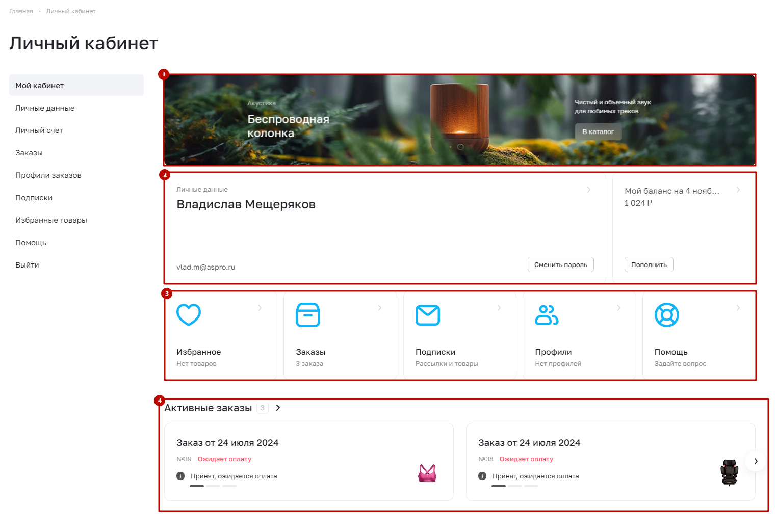Click the Акустика category label on banner
The image size is (777, 532).
tap(262, 103)
